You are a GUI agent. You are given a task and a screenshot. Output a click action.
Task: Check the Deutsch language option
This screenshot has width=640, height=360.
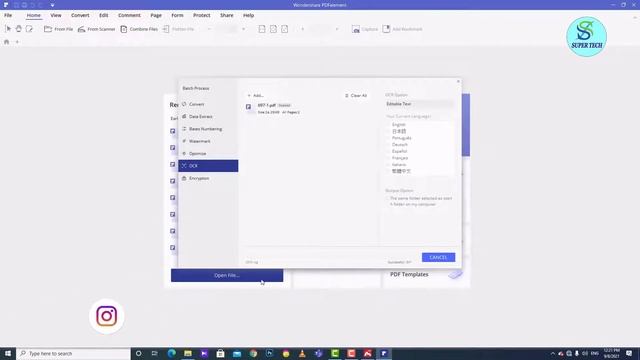click(x=389, y=144)
